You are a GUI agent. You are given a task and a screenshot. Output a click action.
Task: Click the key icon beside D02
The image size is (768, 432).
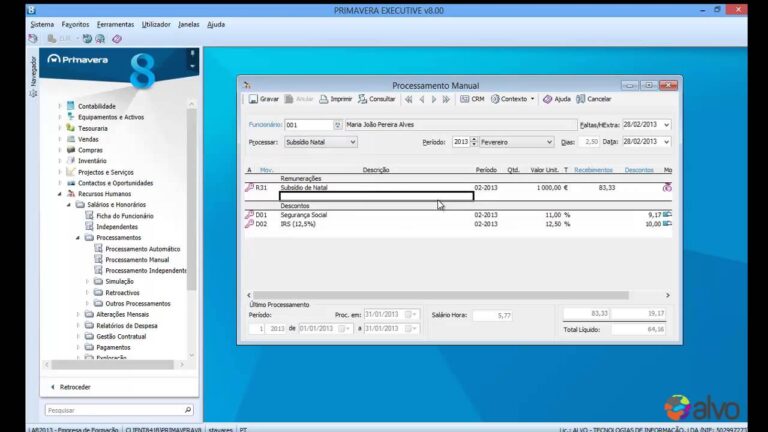click(249, 224)
